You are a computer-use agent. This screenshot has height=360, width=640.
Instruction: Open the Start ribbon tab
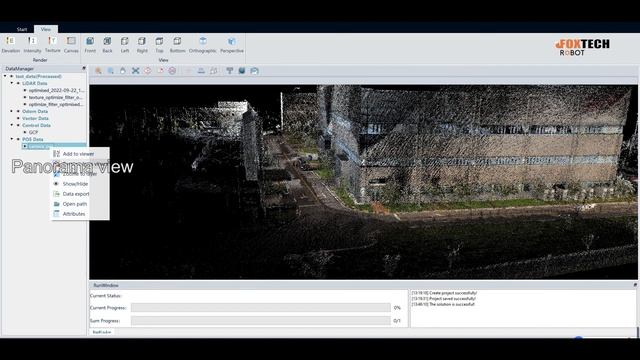click(x=22, y=29)
